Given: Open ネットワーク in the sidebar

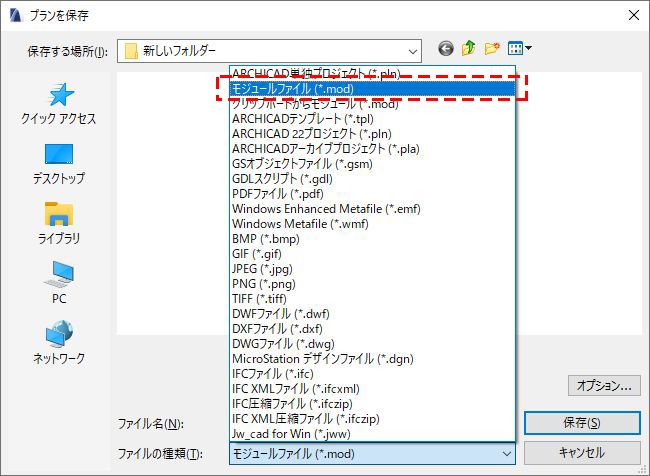Looking at the screenshot, I should 59,343.
